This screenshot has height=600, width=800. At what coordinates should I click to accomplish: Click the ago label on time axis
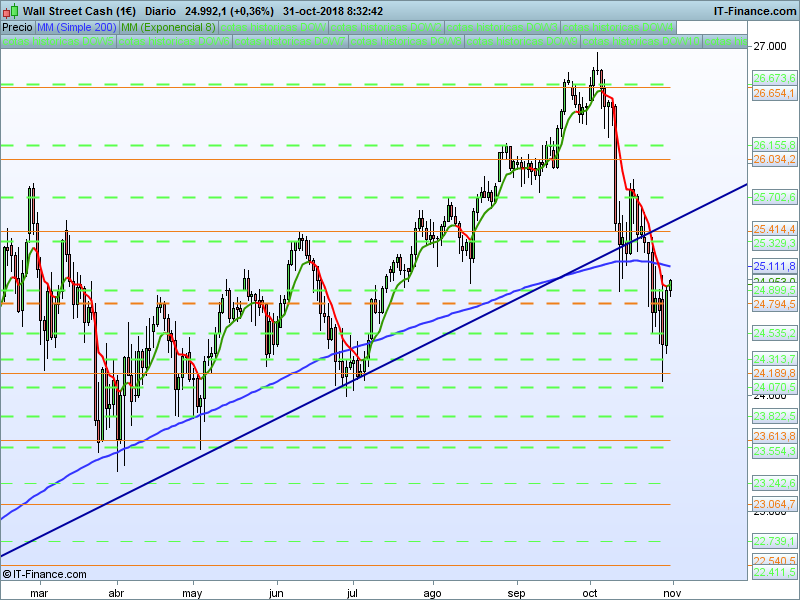tap(432, 593)
